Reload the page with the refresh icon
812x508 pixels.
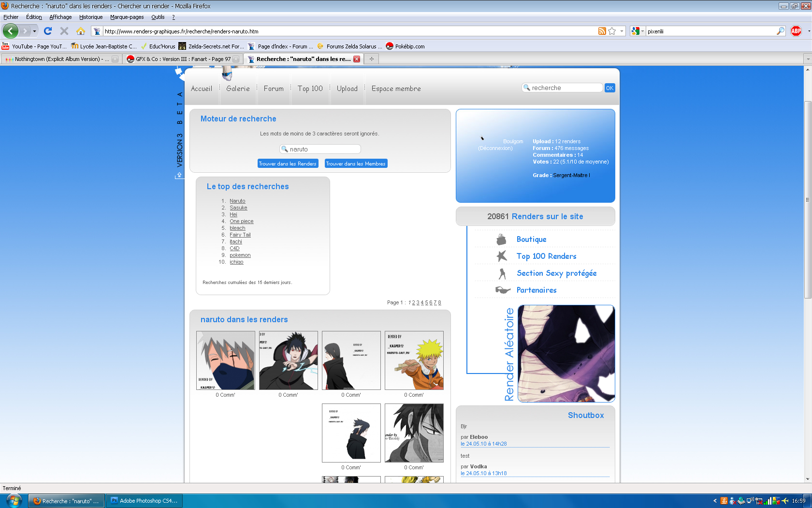48,31
